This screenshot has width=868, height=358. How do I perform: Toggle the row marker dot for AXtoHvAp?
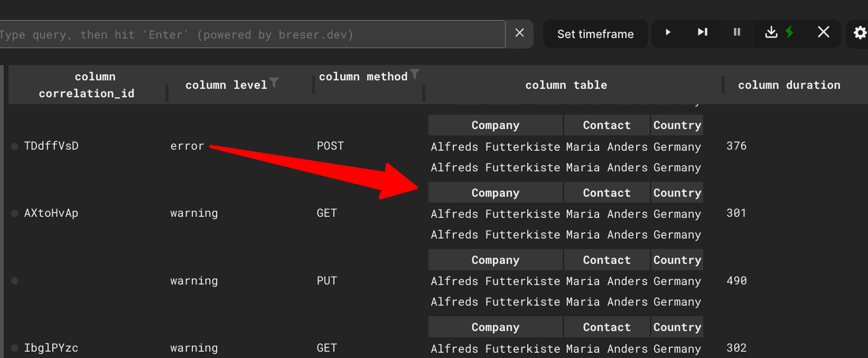15,214
